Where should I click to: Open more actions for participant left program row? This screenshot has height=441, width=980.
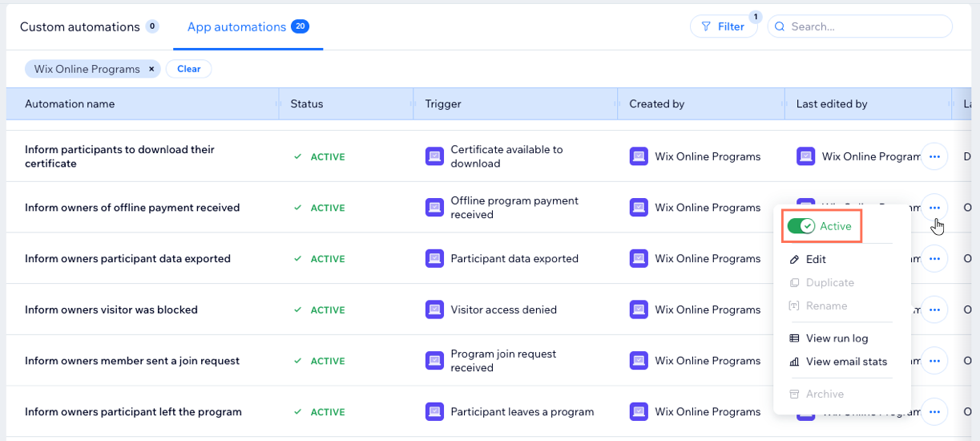[934, 411]
